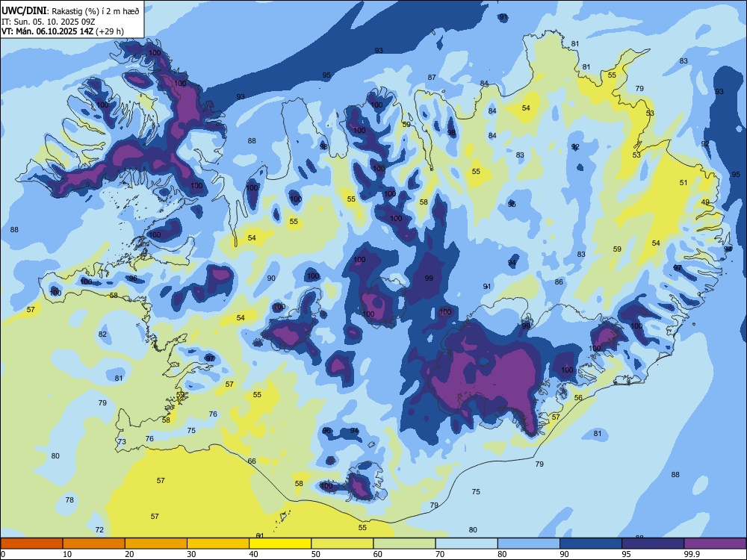The width and height of the screenshot is (747, 560).
Task: Click the legend scale label '30'
Action: click(x=191, y=554)
